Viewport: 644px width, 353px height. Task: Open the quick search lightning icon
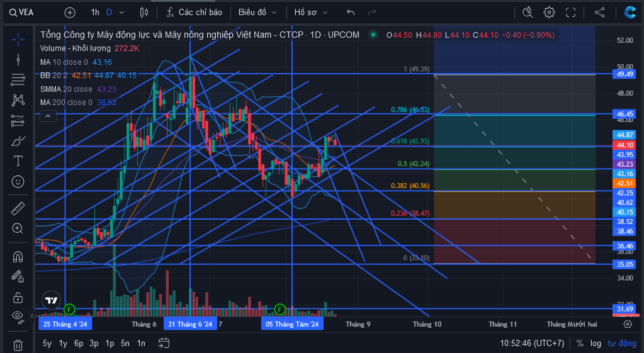[528, 13]
